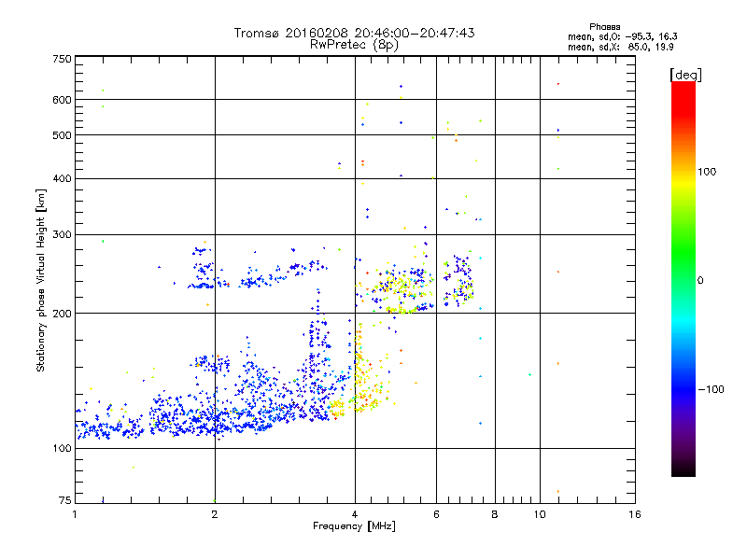Click the y-axis label '500'
This screenshot has width=747, height=560.
(x=62, y=135)
